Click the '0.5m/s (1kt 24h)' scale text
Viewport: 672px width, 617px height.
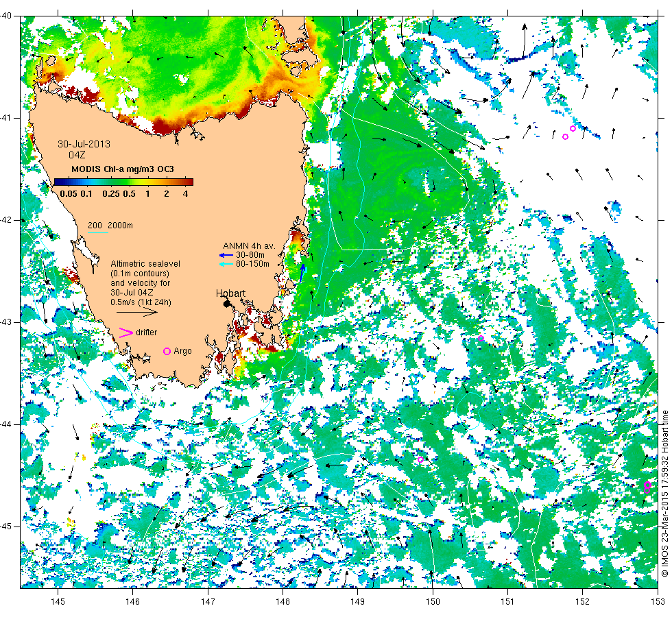pos(141,302)
